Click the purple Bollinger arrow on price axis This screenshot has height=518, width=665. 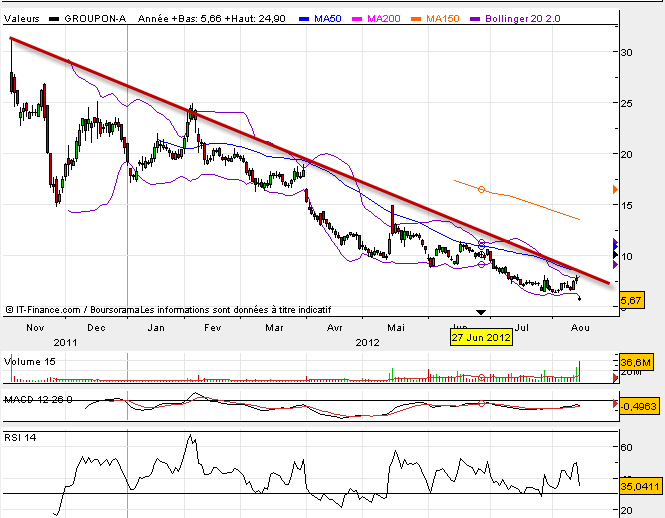(x=614, y=264)
